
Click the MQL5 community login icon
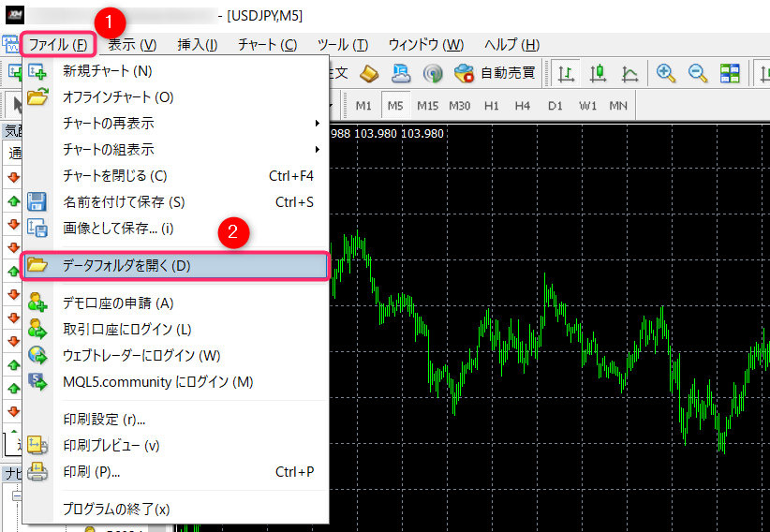click(37, 382)
